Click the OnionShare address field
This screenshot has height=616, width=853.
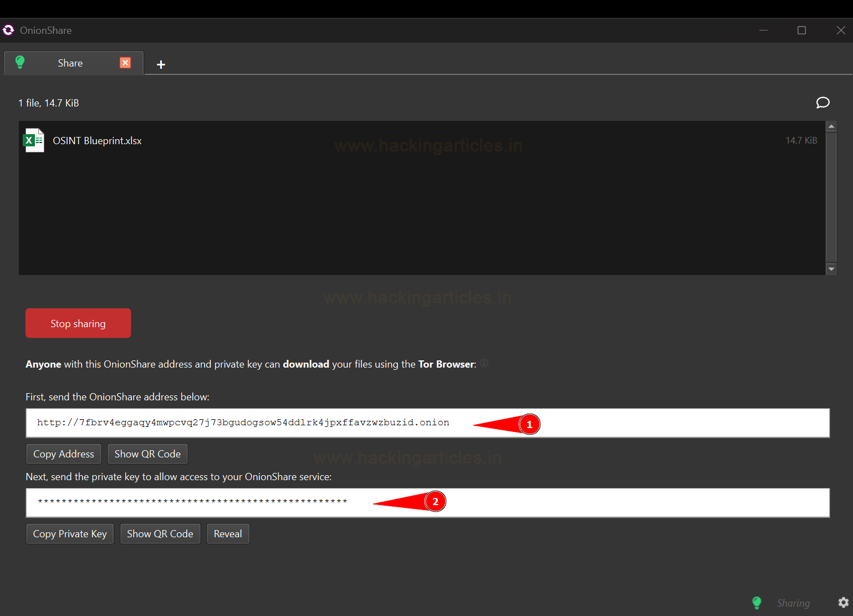click(x=427, y=423)
